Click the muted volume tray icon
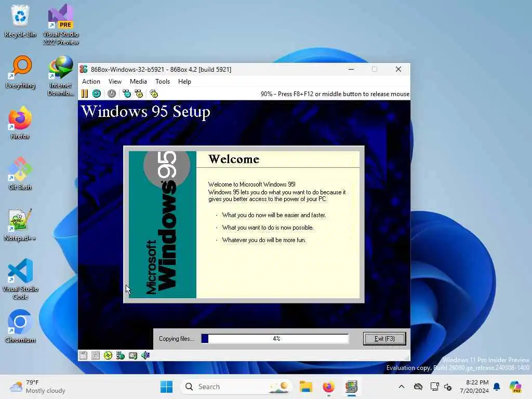This screenshot has height=399, width=532. pos(448,387)
